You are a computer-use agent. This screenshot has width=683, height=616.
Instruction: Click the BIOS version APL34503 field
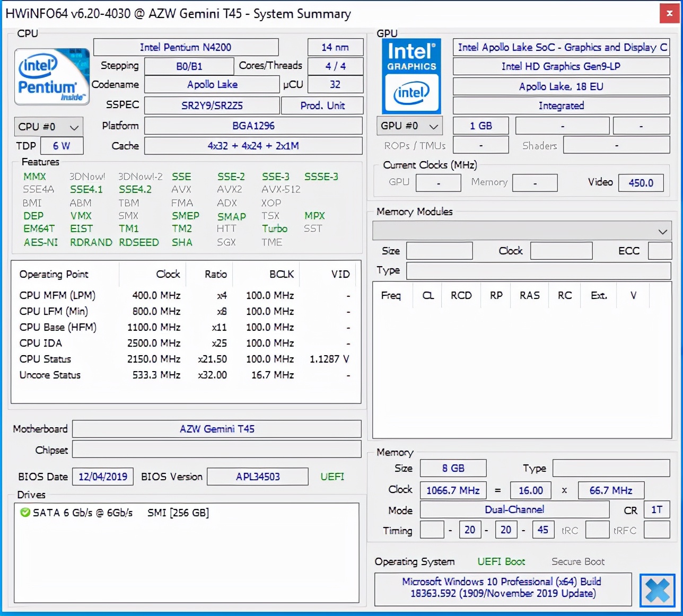click(x=257, y=477)
